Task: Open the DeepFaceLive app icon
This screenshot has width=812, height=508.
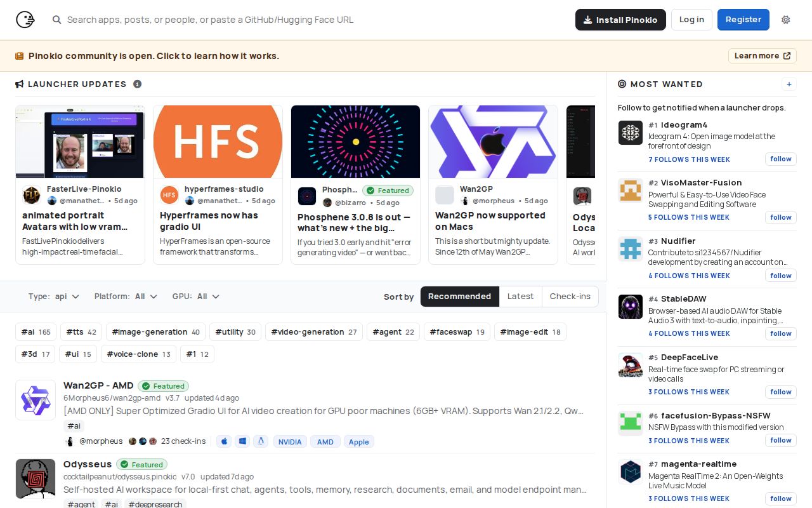Action: click(x=631, y=364)
